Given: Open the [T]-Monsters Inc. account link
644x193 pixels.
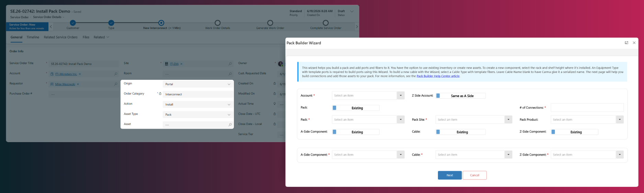Looking at the screenshot, I should 66,74.
